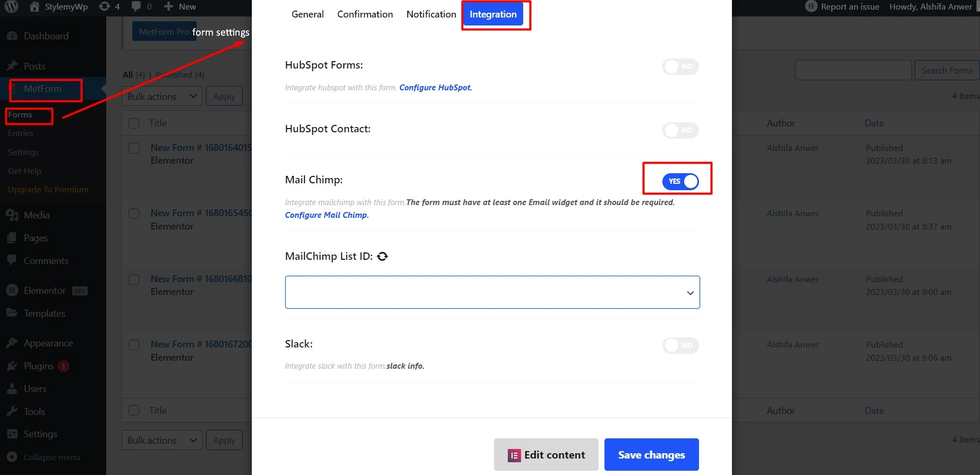Refresh the MailChimp List ID icon
Image resolution: width=980 pixels, height=475 pixels.
[382, 257]
